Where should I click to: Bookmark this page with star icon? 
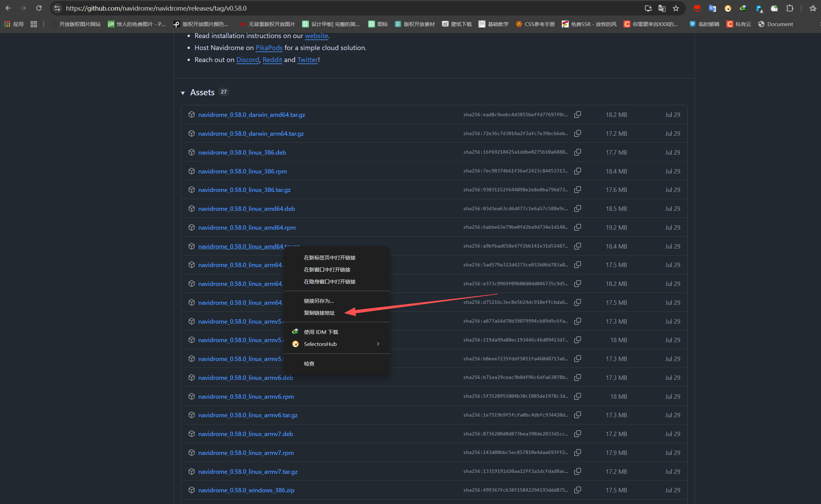tap(676, 8)
